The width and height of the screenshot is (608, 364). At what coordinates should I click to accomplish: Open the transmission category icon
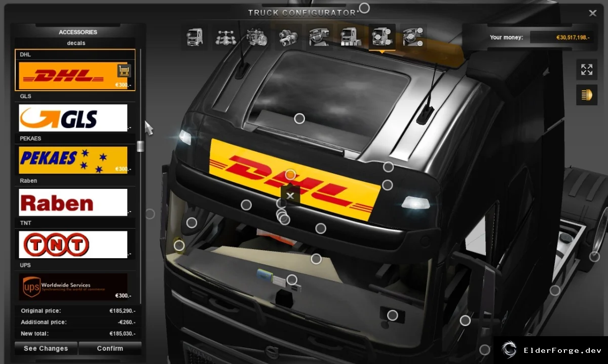click(288, 37)
